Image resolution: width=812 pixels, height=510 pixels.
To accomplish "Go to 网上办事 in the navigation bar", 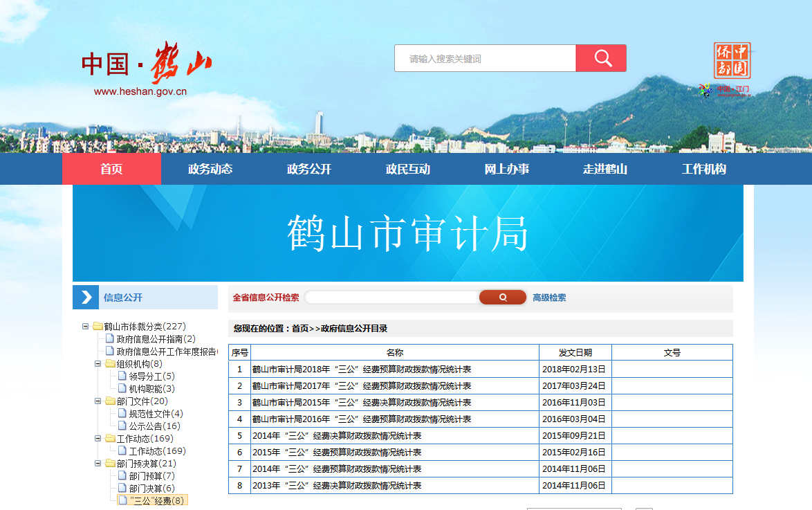I will tap(506, 170).
